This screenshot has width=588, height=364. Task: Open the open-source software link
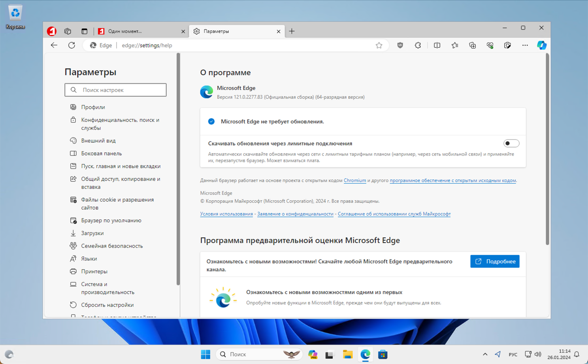point(453,180)
